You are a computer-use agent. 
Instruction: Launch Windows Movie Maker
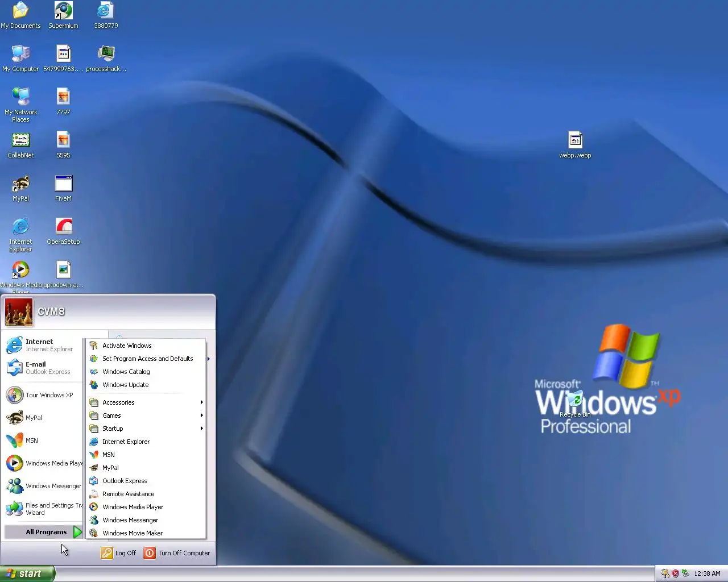pos(146,533)
